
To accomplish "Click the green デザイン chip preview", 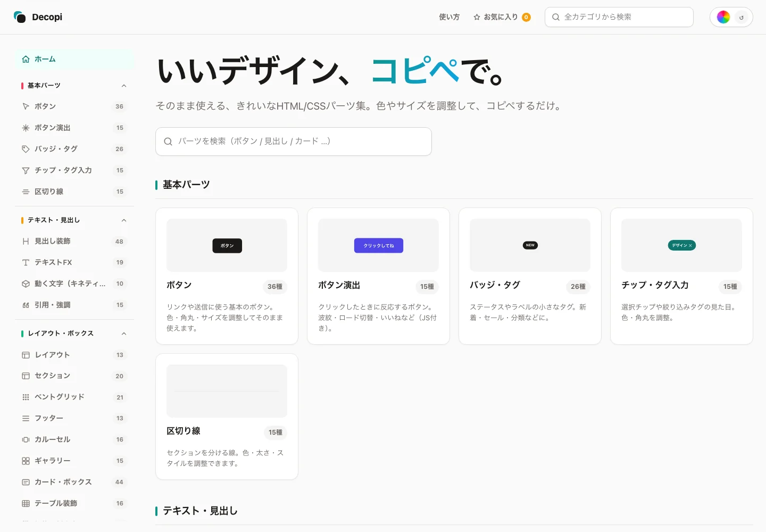I will pyautogui.click(x=682, y=245).
